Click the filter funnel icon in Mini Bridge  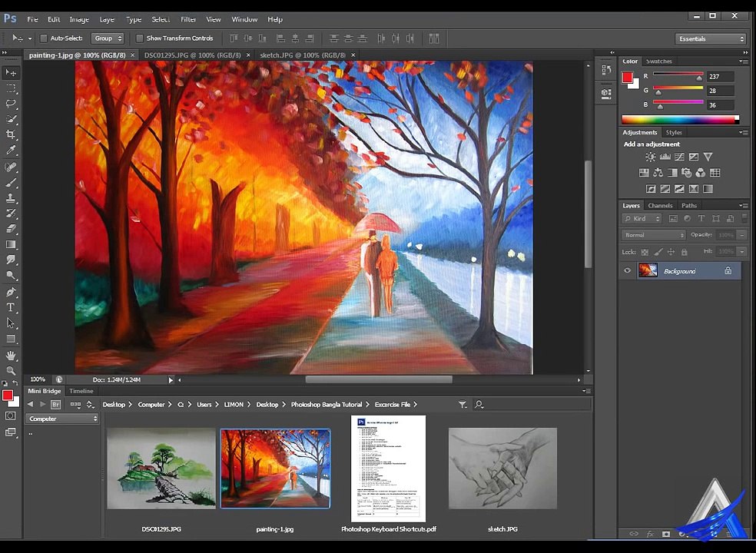(463, 405)
